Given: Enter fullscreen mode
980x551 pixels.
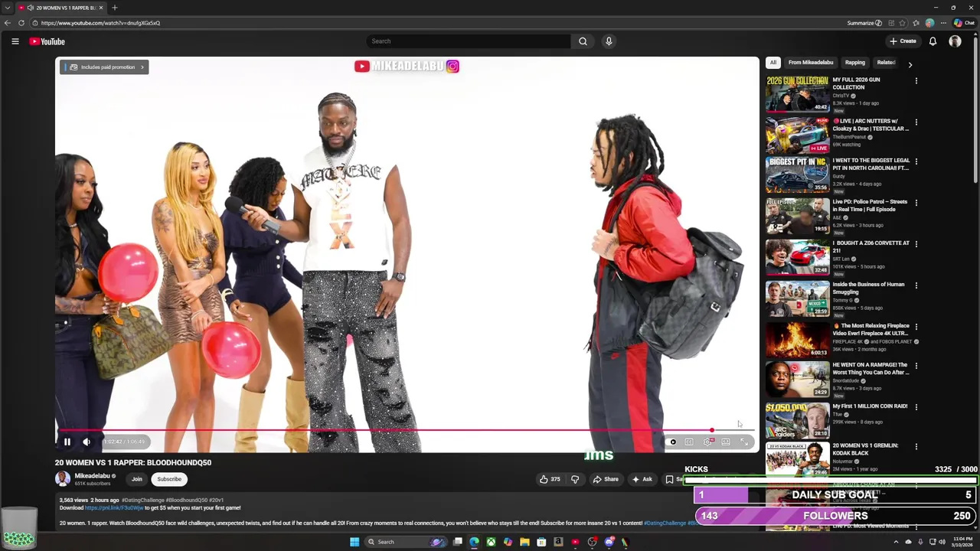Looking at the screenshot, I should click(744, 442).
